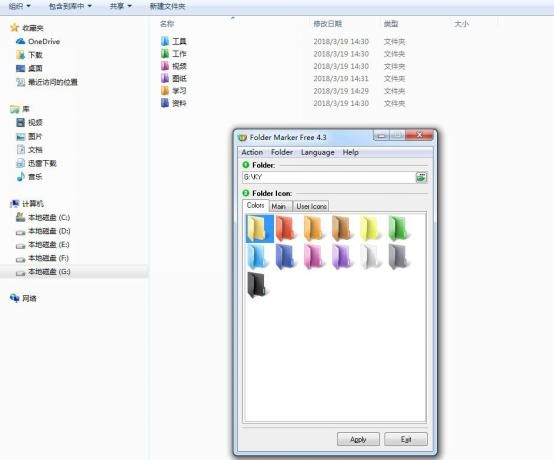
Task: Minimize the Folder Marker window
Action: [381, 135]
